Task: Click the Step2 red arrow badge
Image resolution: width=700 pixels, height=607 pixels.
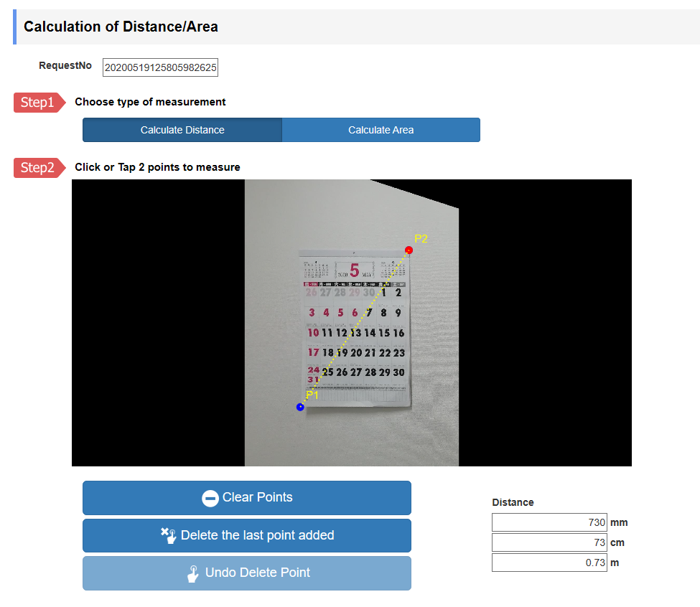Action: [x=39, y=168]
